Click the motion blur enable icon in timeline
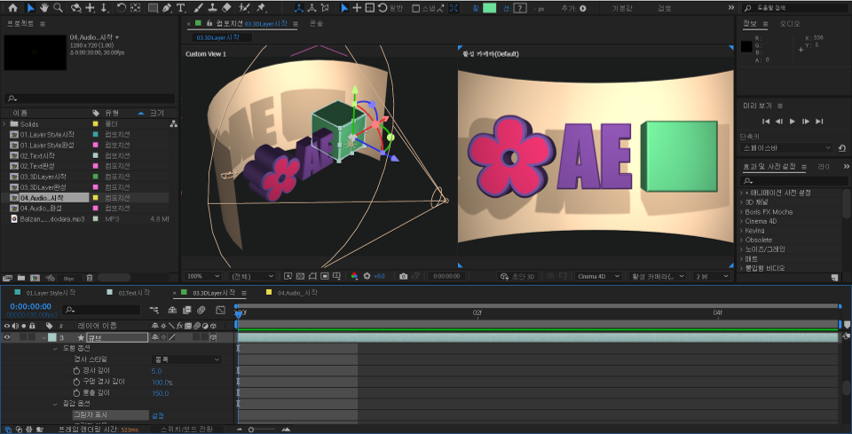This screenshot has width=852, height=434. (x=201, y=310)
